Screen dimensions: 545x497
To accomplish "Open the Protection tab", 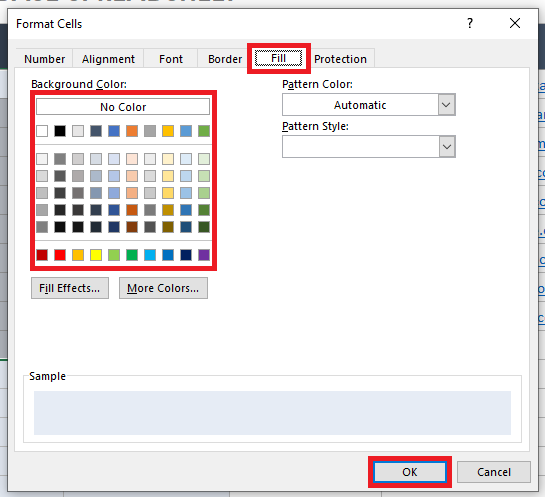I will pyautogui.click(x=340, y=59).
